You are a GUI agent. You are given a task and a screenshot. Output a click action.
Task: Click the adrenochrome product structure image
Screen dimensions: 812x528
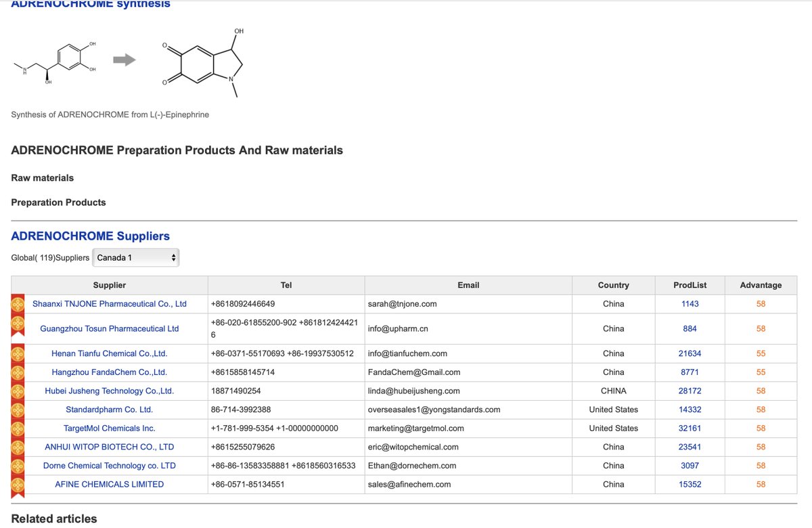pos(204,62)
